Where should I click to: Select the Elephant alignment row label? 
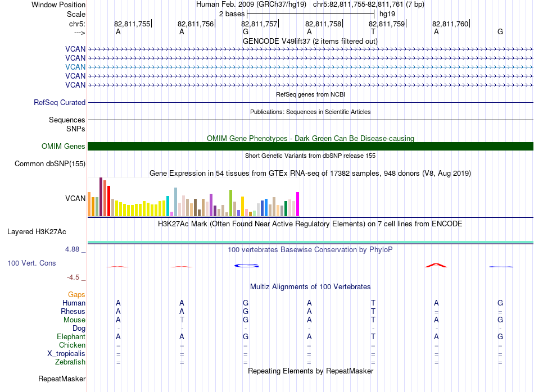coord(71,336)
